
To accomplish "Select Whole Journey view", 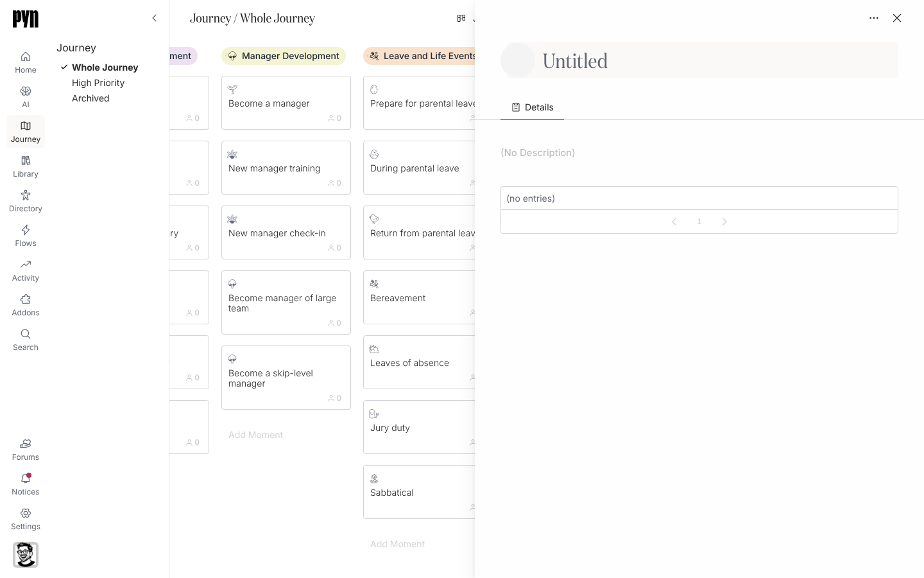I will [x=105, y=67].
